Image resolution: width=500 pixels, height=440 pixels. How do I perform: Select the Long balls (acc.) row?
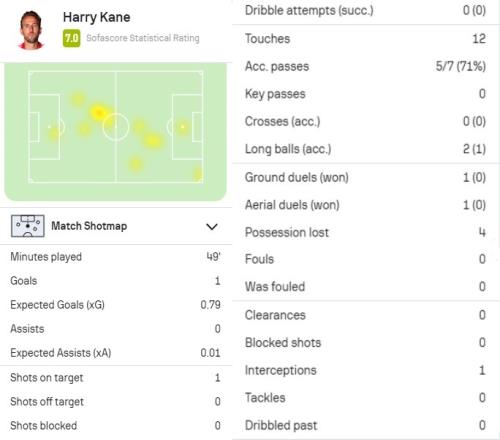point(365,149)
